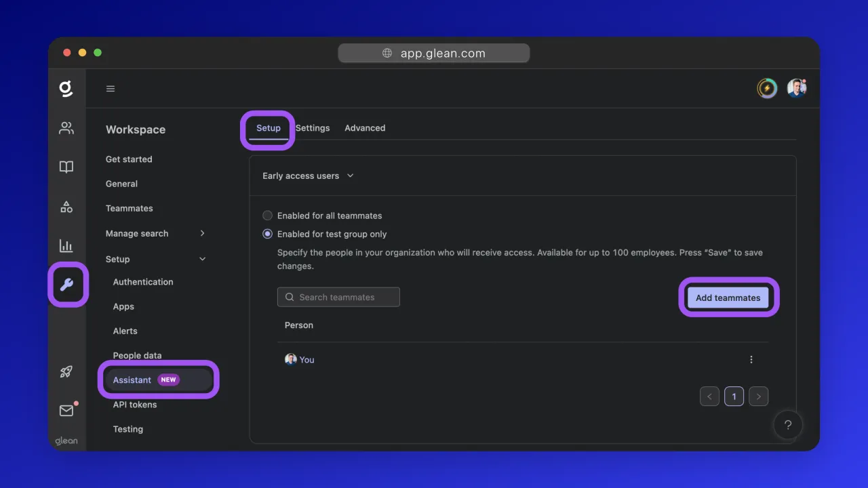Select page 1 in pagination
This screenshot has width=868, height=488.
point(734,396)
